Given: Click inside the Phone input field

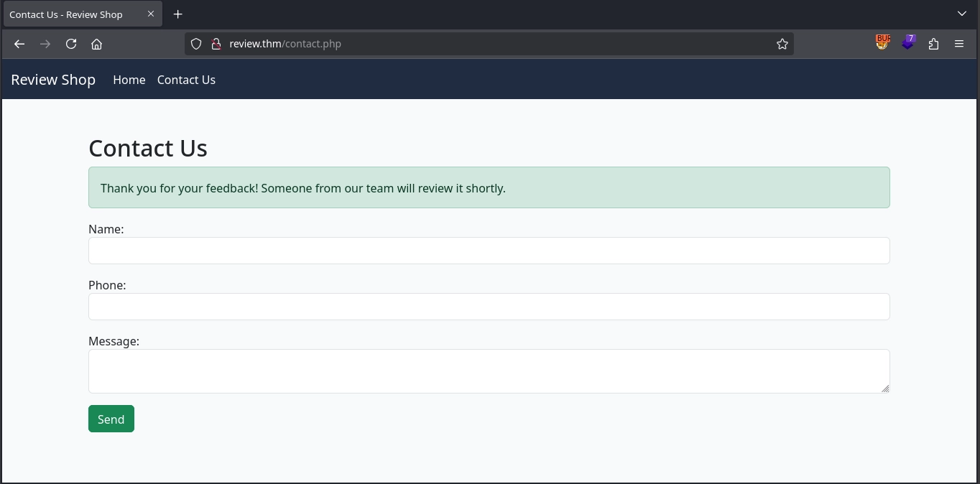Looking at the screenshot, I should 489,307.
